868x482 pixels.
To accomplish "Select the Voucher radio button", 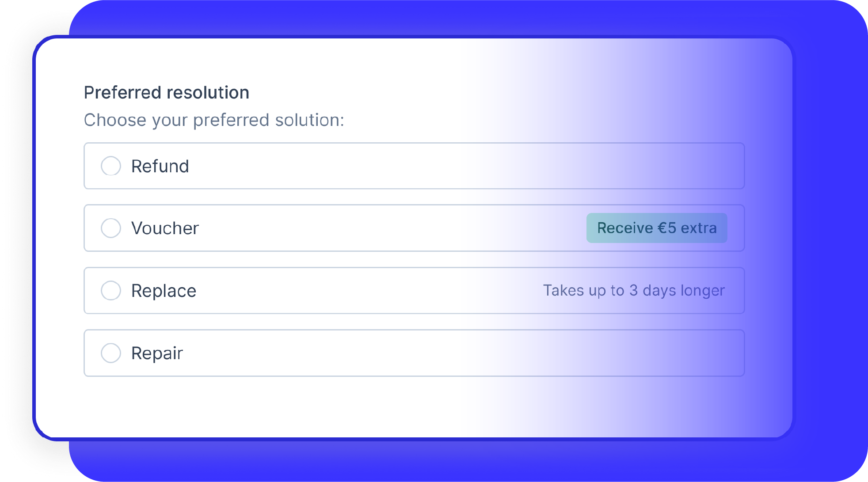I will coord(111,228).
